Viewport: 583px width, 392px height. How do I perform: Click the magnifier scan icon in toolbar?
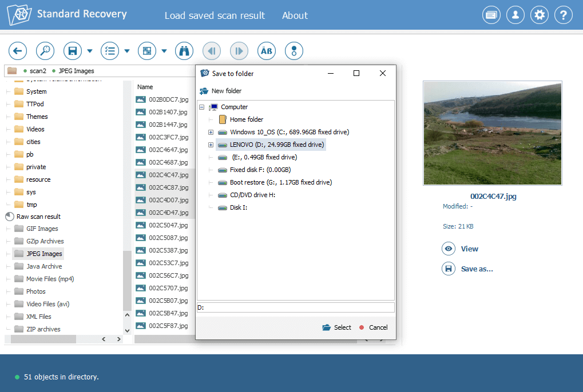pyautogui.click(x=45, y=51)
